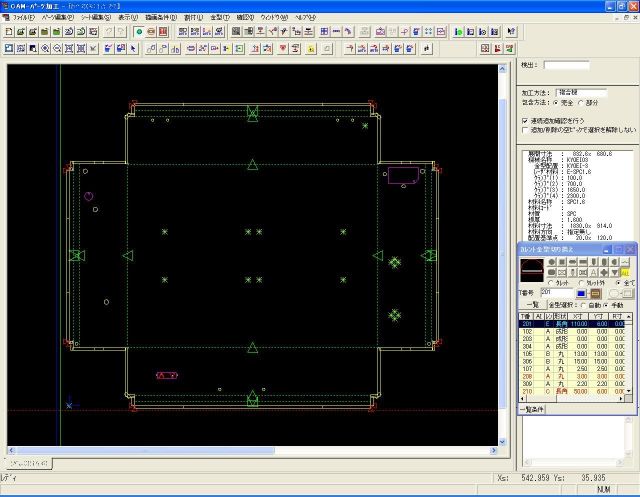640x497 pixels.
Task: Click the red heart-shaped toolbar icon
Action: click(283, 49)
